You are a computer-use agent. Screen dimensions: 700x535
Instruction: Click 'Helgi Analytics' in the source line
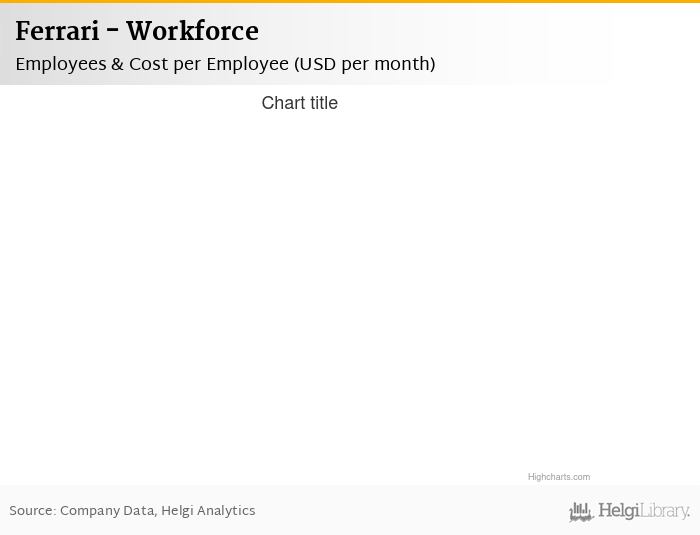(x=208, y=511)
